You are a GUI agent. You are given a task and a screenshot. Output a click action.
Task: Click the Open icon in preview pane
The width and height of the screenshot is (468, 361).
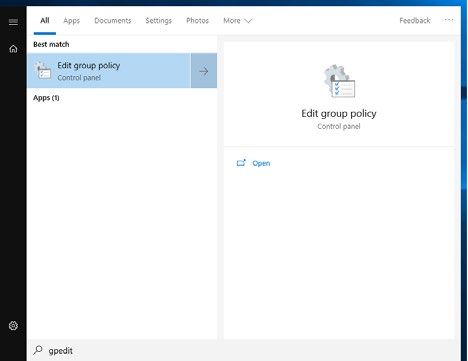coord(241,163)
